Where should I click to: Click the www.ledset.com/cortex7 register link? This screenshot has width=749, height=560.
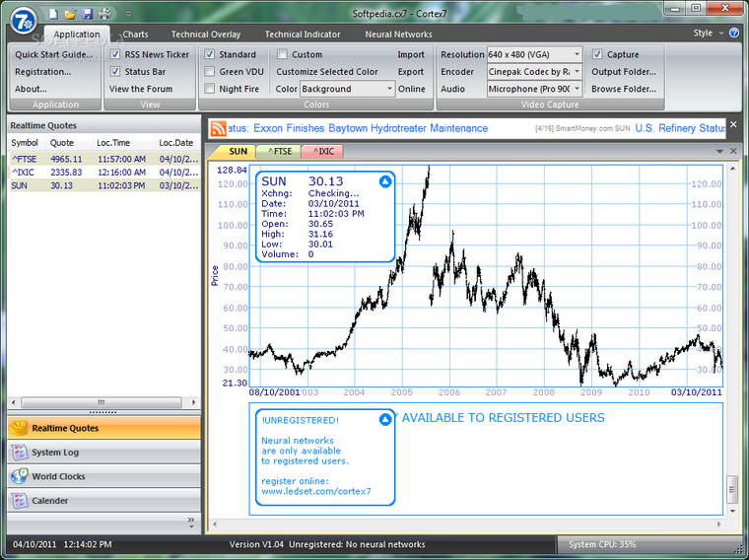(315, 491)
